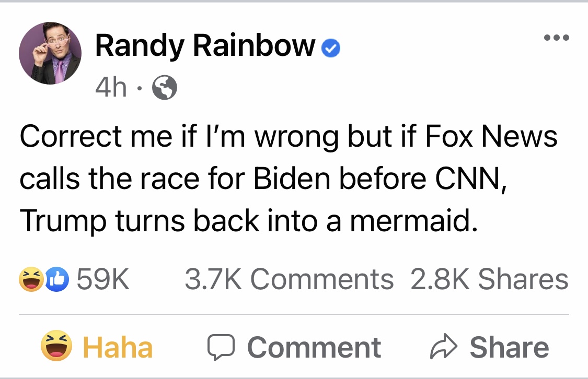Click the purple tie in the avatar photo
The height and width of the screenshot is (379, 588).
[x=60, y=70]
